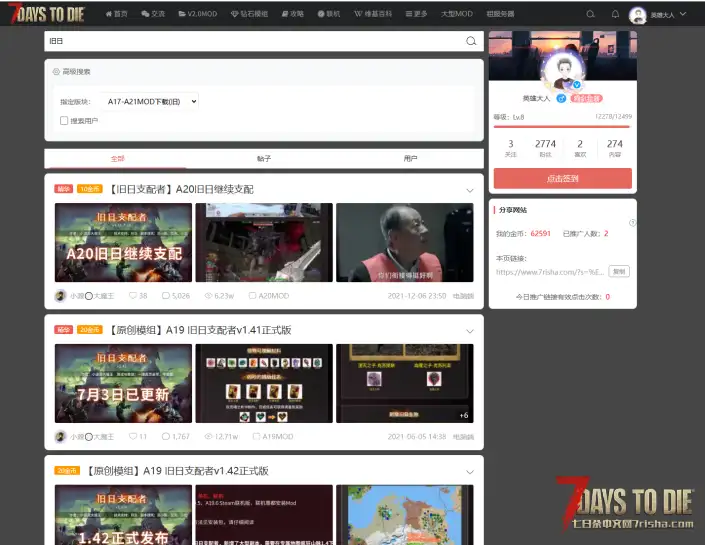This screenshot has height=545, width=705.
Task: Click the pink title badge beside username
Action: click(x=586, y=98)
